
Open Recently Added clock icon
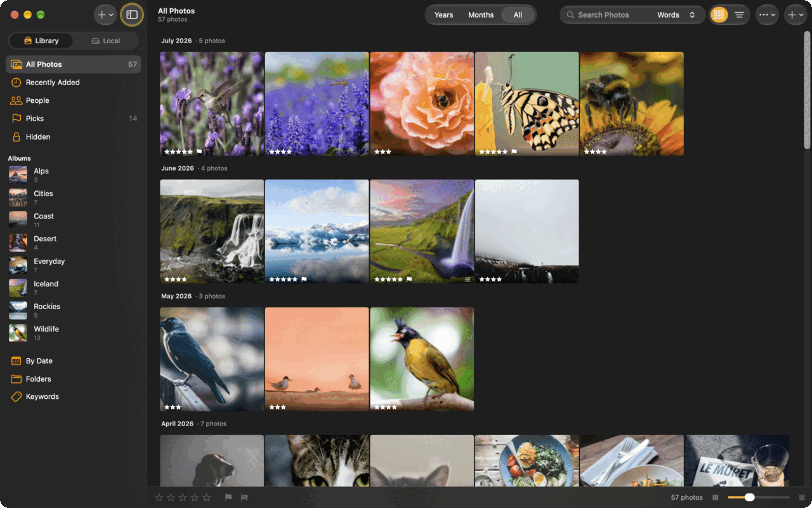[16, 83]
